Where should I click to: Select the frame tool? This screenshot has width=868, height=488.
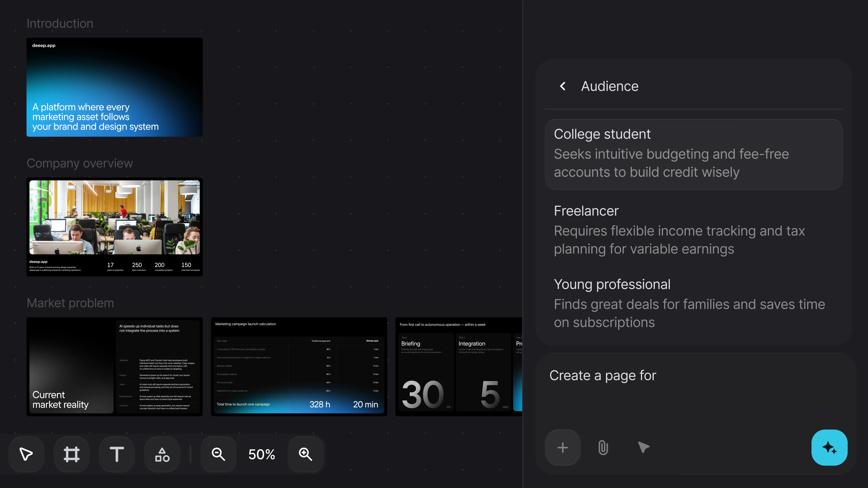(71, 454)
